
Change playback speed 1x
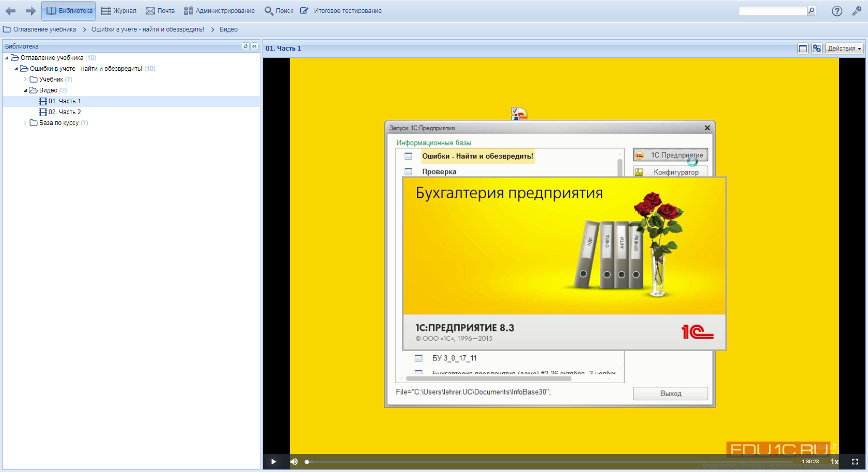tap(834, 462)
